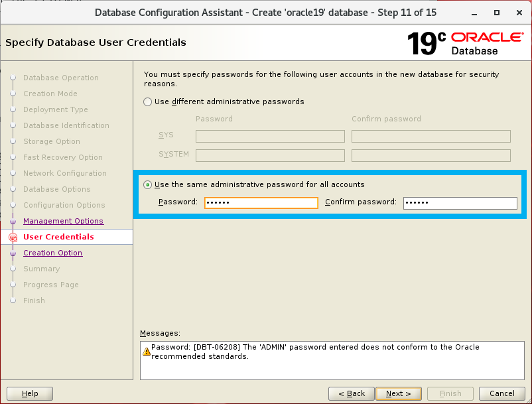Viewport: 532px width, 404px height.
Task: Click the SYS confirm password field
Action: pos(431,137)
